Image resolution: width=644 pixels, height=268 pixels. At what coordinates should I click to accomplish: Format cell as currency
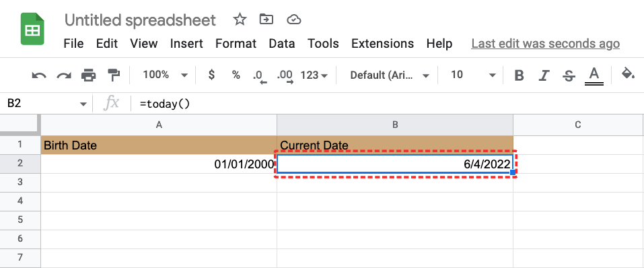[x=211, y=75]
